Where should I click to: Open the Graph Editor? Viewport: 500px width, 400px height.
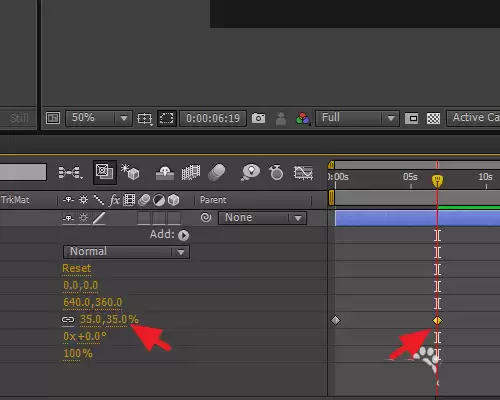[x=303, y=172]
